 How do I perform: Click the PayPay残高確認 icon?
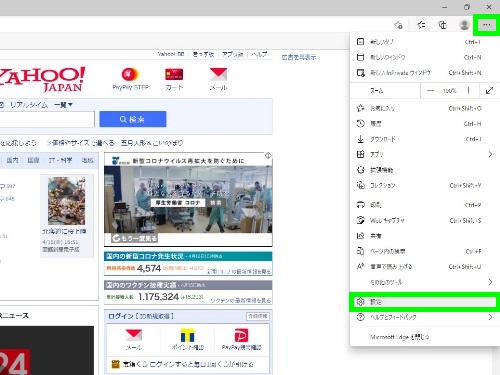coord(241,335)
